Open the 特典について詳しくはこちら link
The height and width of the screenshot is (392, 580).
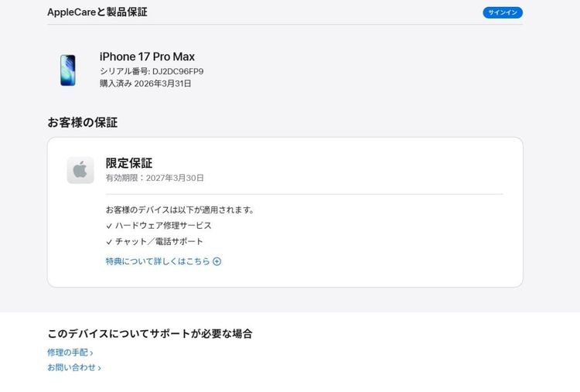(x=158, y=261)
